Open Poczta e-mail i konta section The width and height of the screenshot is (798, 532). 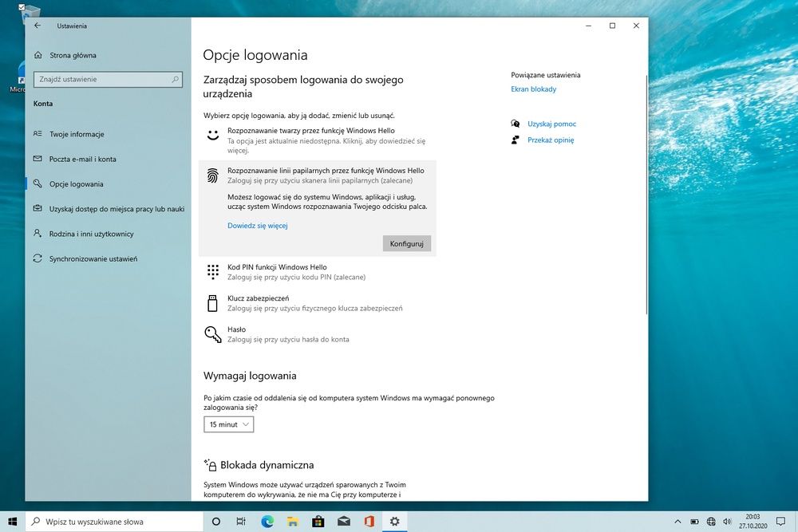pos(108,159)
